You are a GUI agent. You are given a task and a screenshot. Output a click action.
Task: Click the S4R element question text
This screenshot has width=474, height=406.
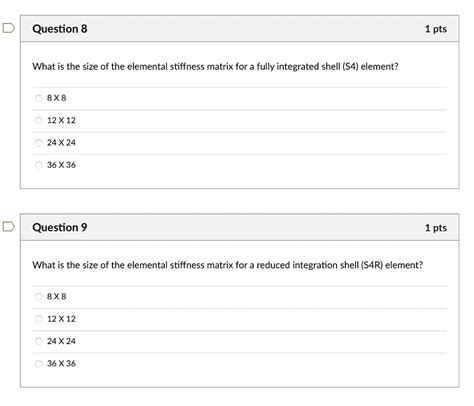pos(228,265)
